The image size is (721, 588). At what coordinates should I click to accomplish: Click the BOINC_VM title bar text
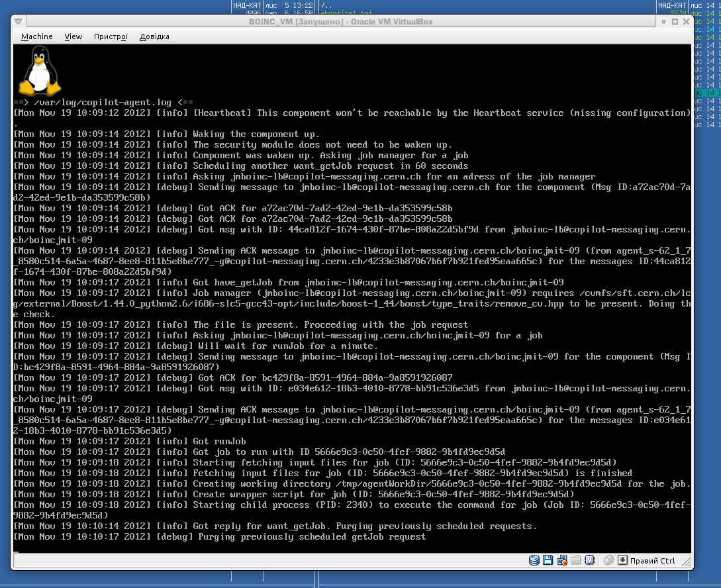click(x=340, y=22)
